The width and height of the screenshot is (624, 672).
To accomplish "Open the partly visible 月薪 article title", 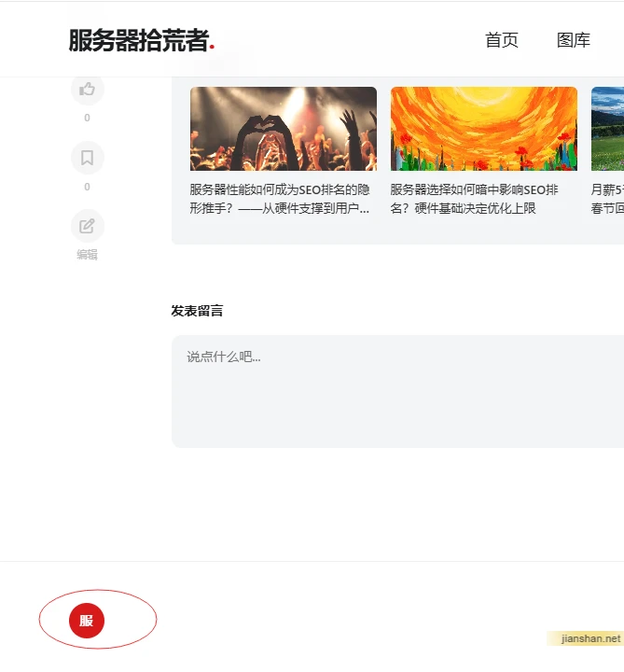I will click(607, 199).
